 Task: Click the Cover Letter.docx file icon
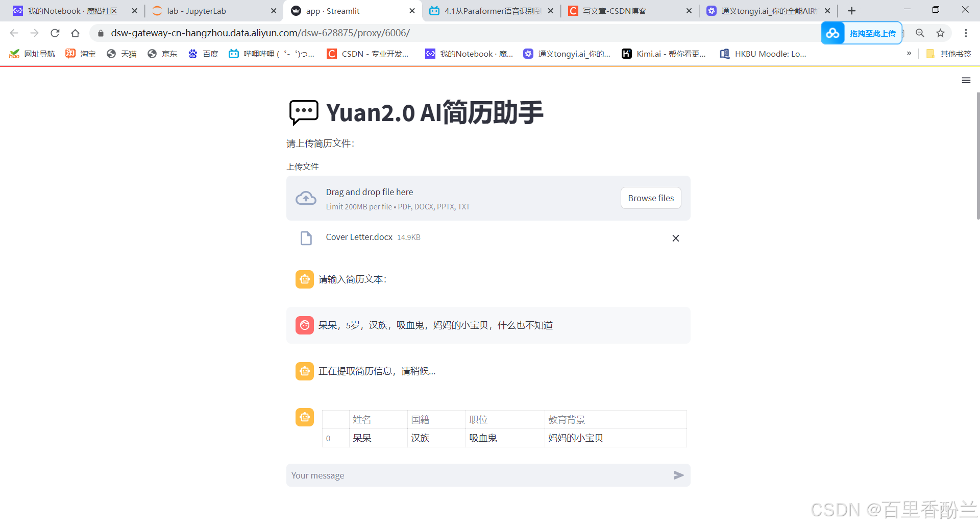point(306,238)
